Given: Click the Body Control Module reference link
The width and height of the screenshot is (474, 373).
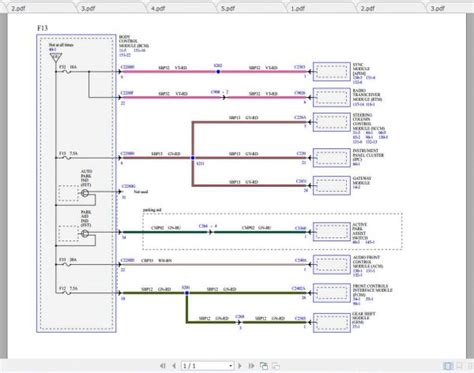Looking at the screenshot, I should point(132,52).
